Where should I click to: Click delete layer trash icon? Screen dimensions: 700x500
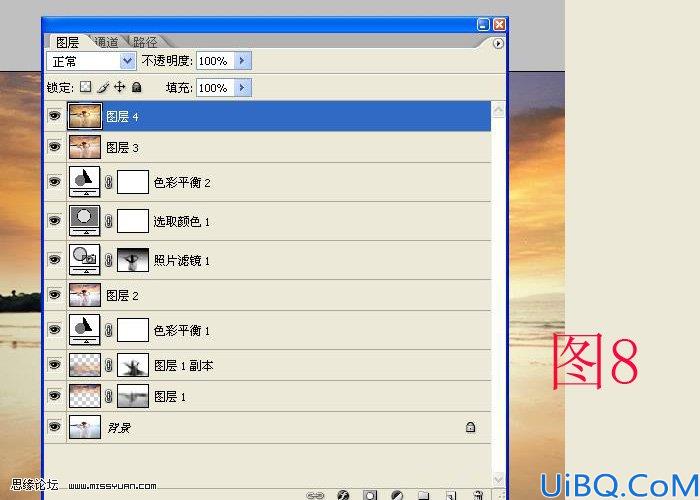(x=478, y=495)
